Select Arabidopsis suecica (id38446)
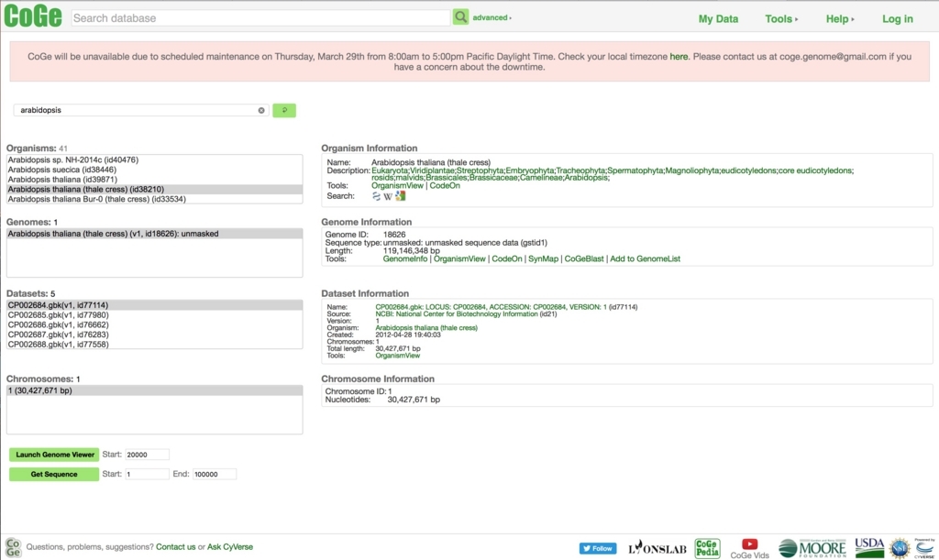This screenshot has width=939, height=560. tap(154, 170)
